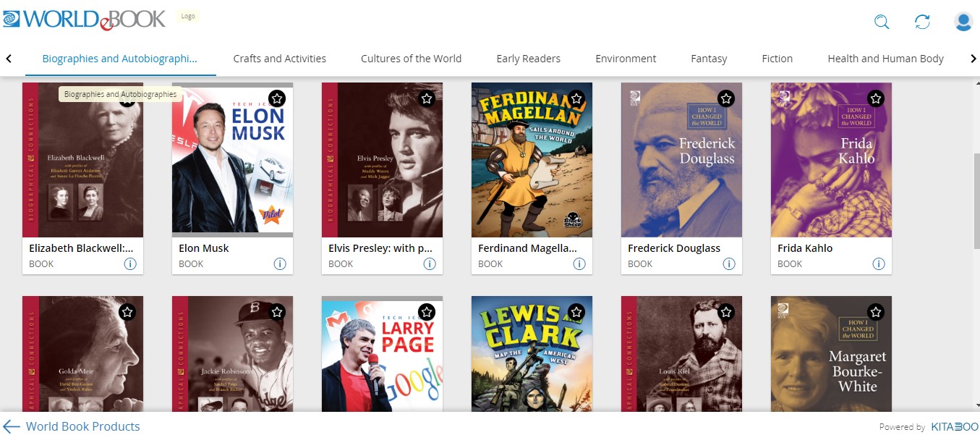Screen dimensions: 980x435
Task: Click the refresh sync icon
Action: (x=922, y=22)
